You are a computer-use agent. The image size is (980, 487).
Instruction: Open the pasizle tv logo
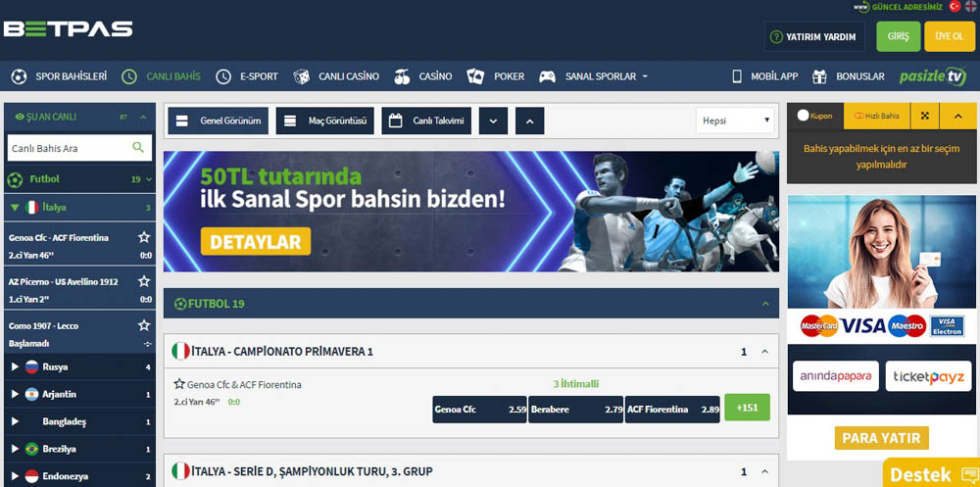coord(934,76)
